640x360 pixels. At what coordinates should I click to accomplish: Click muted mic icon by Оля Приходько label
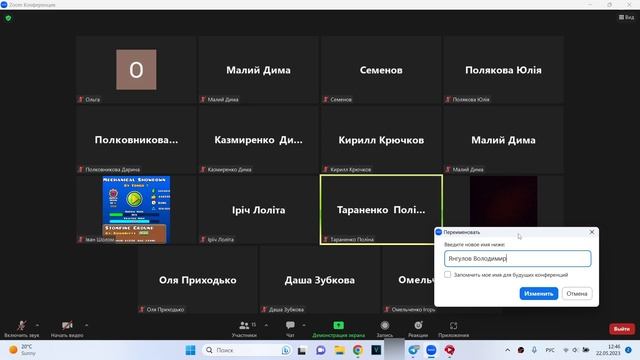[x=142, y=309]
